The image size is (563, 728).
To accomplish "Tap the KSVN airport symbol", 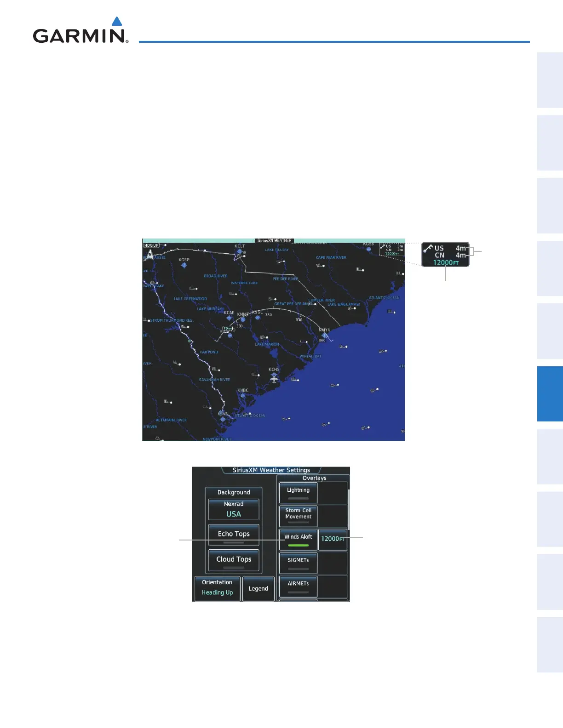I will click(x=223, y=419).
